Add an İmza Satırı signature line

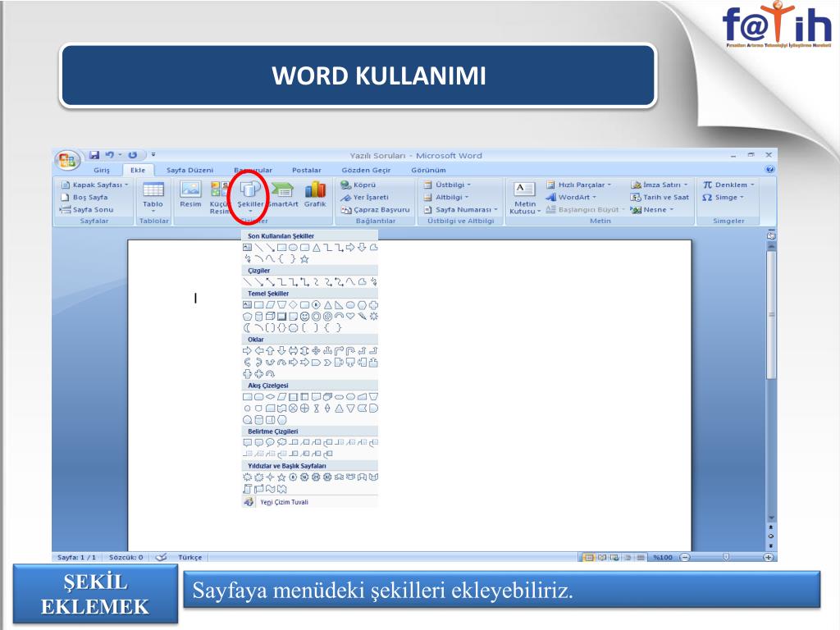(660, 185)
